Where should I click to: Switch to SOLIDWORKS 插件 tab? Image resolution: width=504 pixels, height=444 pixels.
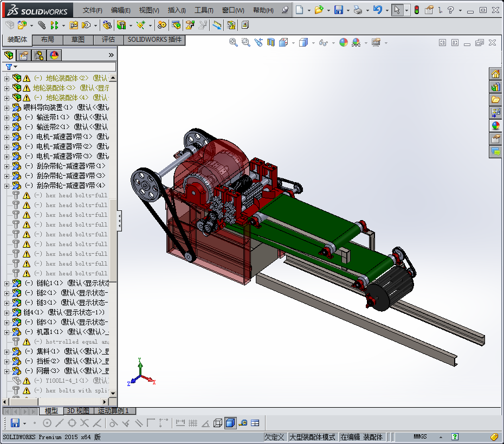[x=154, y=40]
